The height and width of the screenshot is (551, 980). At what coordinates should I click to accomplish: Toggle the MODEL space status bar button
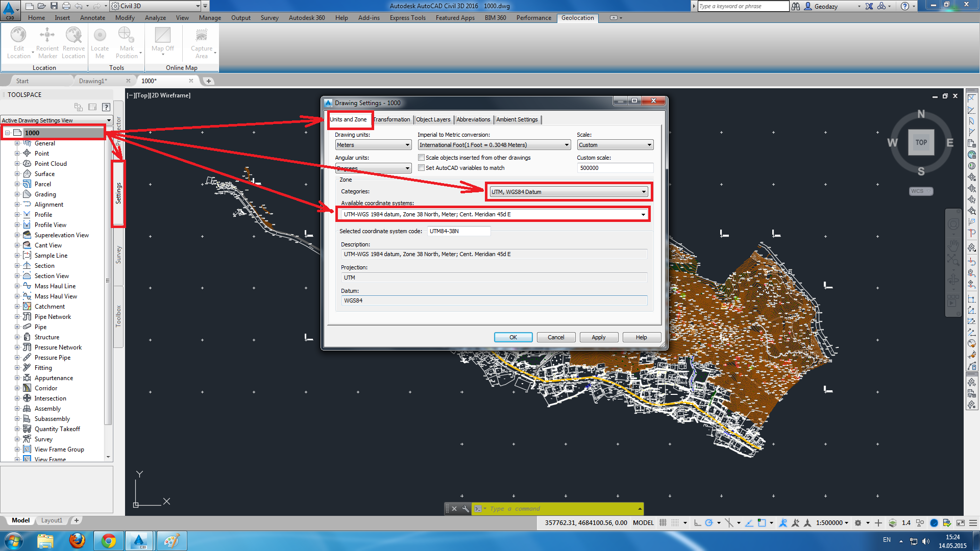[x=643, y=523]
